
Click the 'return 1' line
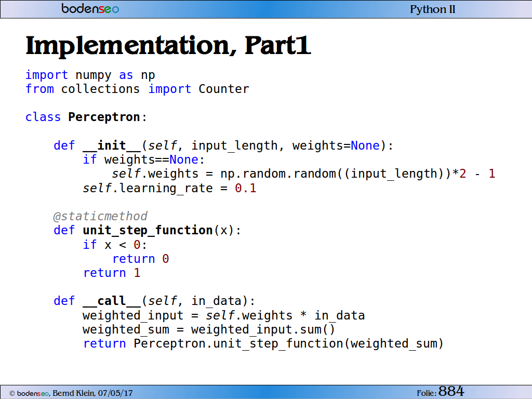(112, 273)
